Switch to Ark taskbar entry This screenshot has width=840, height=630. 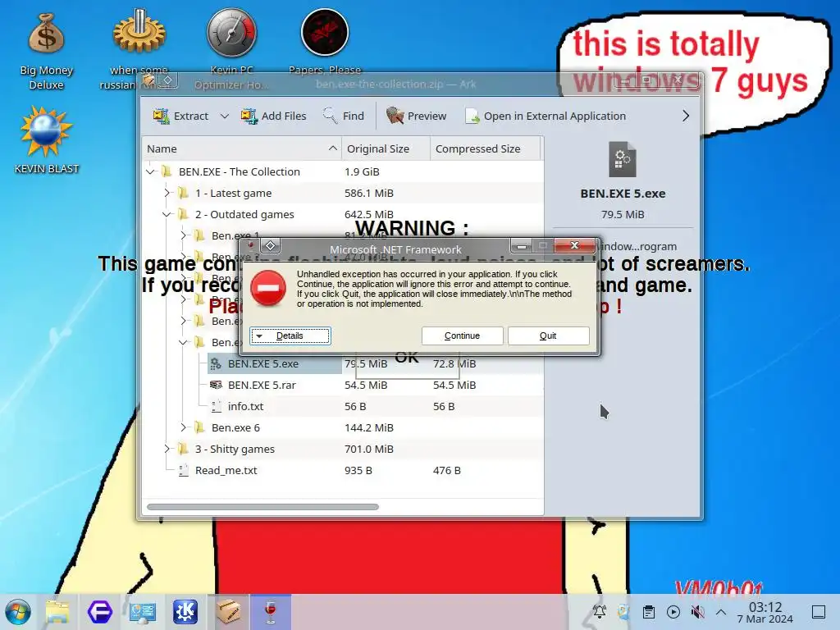pos(228,612)
